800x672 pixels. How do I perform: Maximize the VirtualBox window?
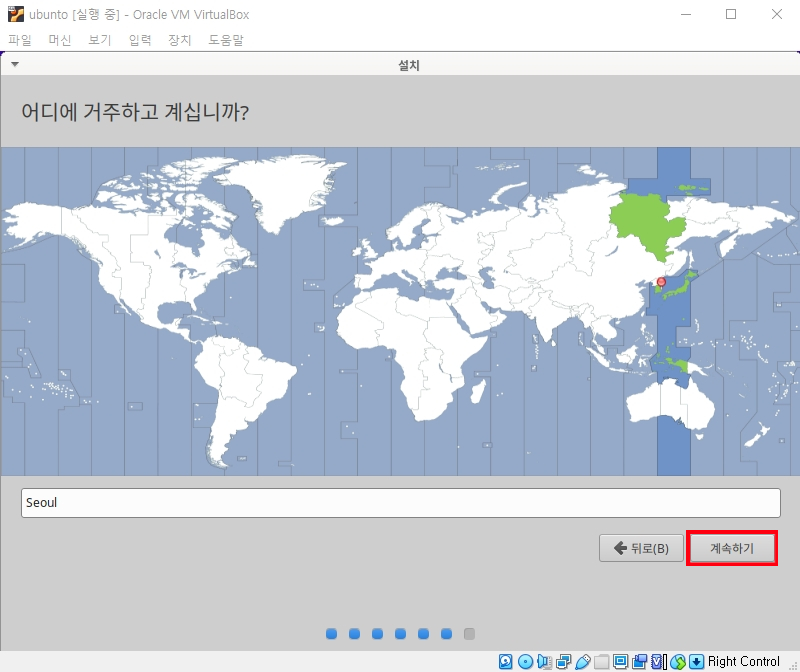point(731,14)
